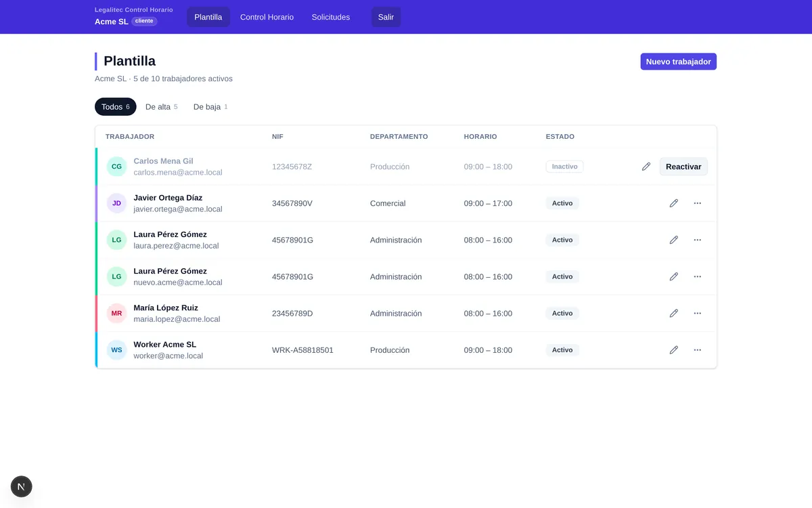The height and width of the screenshot is (508, 812).
Task: Click the JD avatar of Javier Ortega Díaz
Action: point(117,203)
